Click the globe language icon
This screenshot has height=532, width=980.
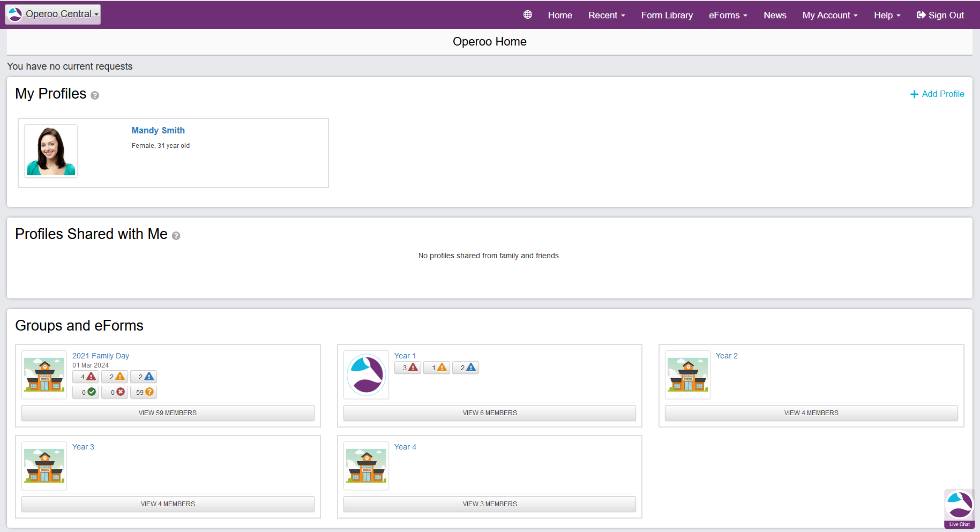pos(528,15)
